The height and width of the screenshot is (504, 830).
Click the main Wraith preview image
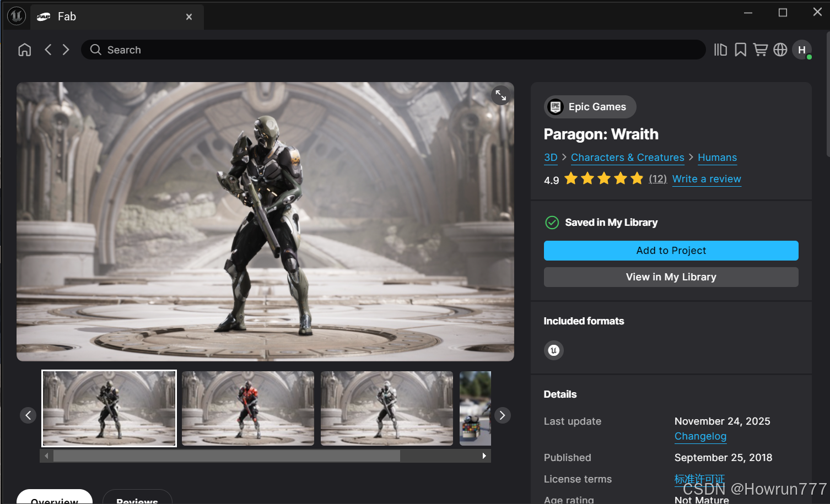point(265,221)
